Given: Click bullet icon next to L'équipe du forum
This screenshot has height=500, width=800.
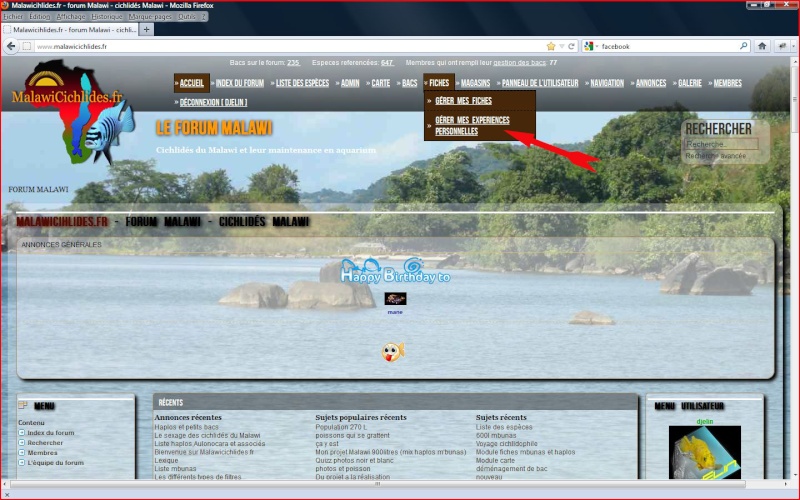Looking at the screenshot, I should 21,463.
